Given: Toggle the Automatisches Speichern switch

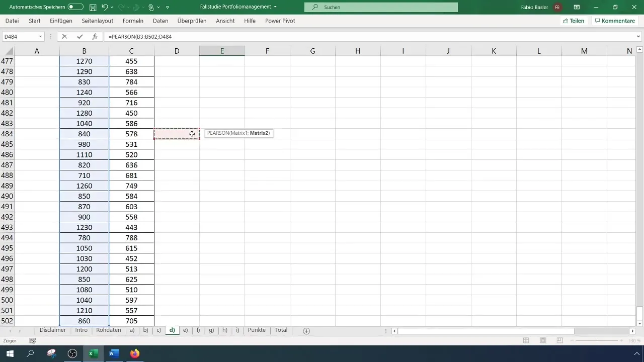Looking at the screenshot, I should pos(75,7).
